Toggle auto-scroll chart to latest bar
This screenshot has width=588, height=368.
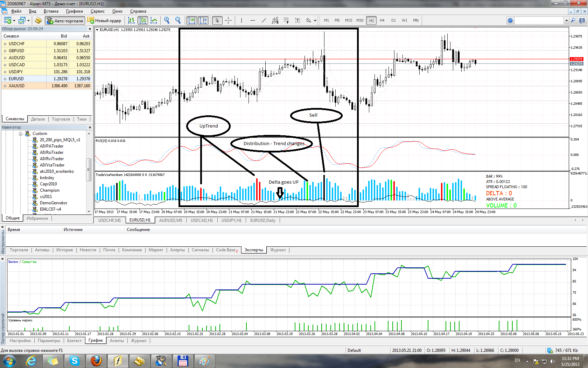click(x=192, y=20)
